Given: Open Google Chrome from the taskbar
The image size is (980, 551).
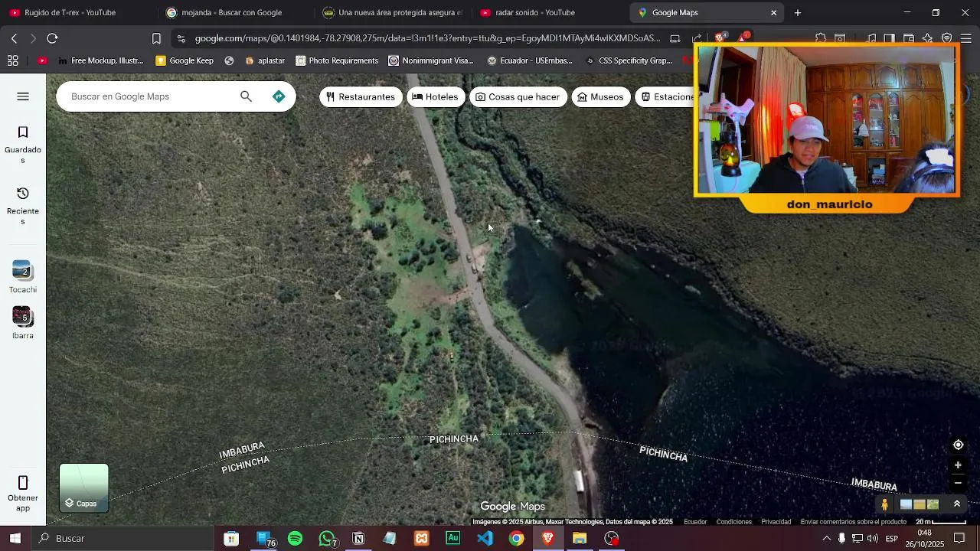Looking at the screenshot, I should pyautogui.click(x=517, y=539).
